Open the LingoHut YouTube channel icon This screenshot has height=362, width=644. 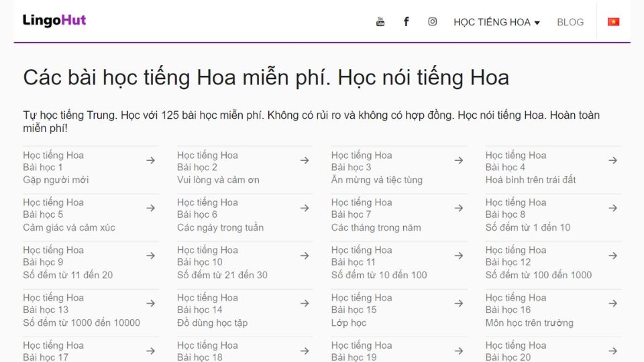[x=380, y=21]
